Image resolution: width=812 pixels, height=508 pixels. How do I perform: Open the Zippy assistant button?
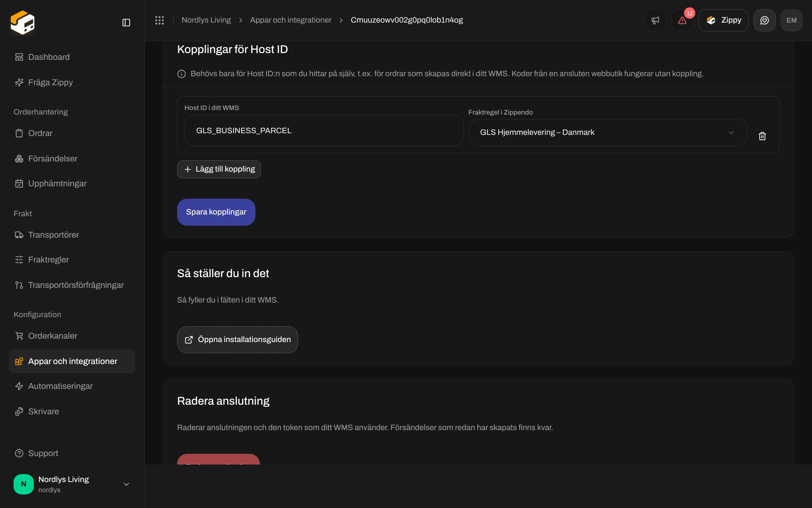click(x=723, y=20)
